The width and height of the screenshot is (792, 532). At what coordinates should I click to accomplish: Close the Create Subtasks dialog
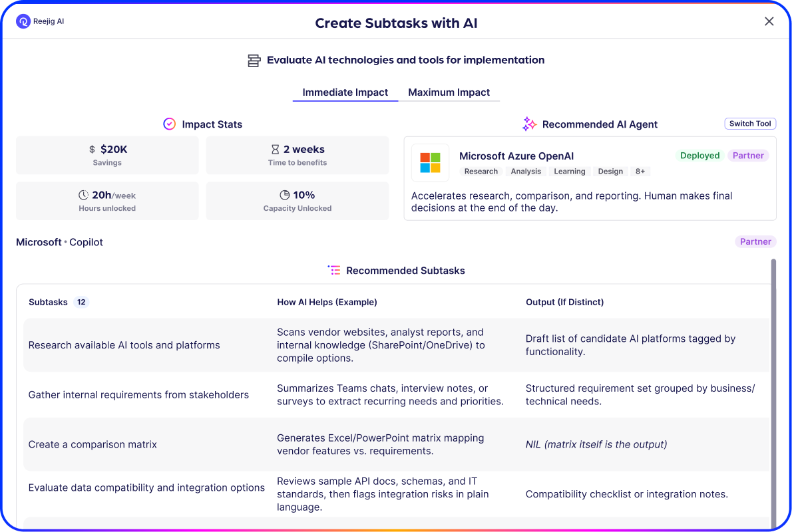(x=769, y=21)
